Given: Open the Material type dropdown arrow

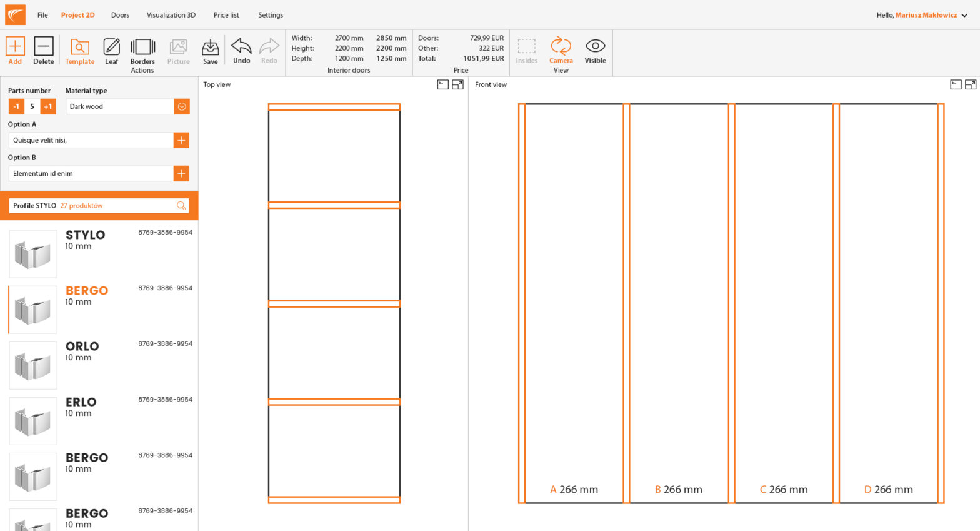Looking at the screenshot, I should point(182,106).
